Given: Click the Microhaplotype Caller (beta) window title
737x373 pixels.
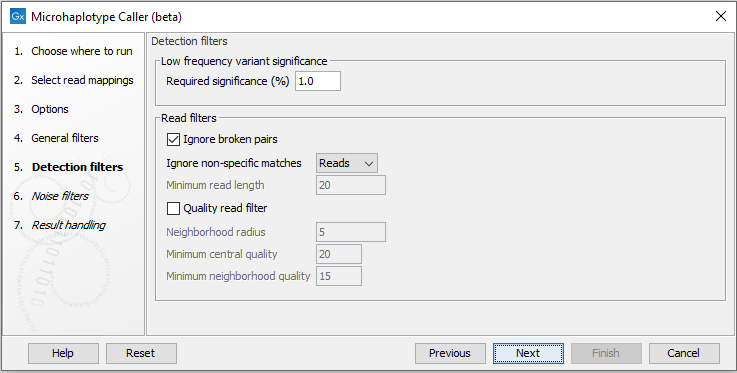Looking at the screenshot, I should (x=106, y=17).
